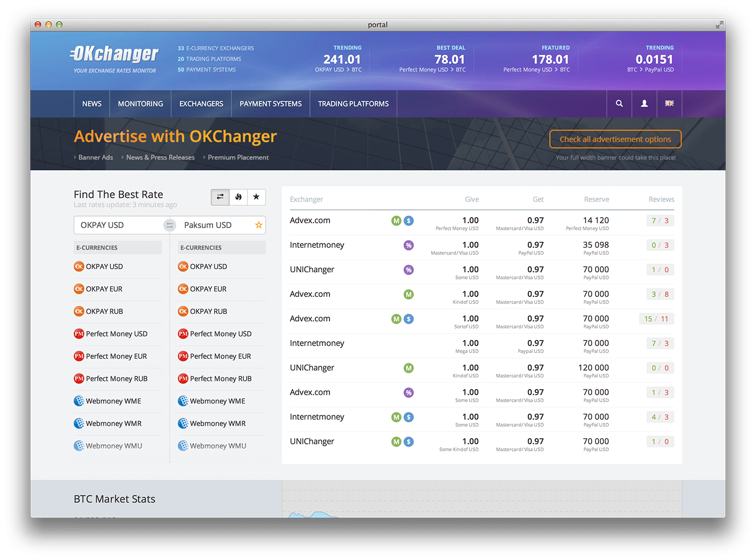The width and height of the screenshot is (756, 560).
Task: Open the first Internetmoney exchanger name
Action: [317, 245]
